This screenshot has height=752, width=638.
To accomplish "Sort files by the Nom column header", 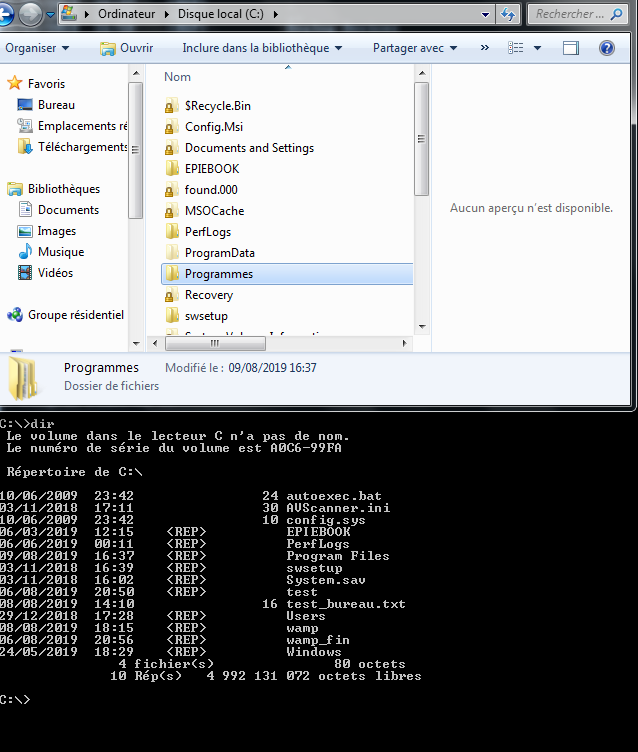I will pos(178,77).
